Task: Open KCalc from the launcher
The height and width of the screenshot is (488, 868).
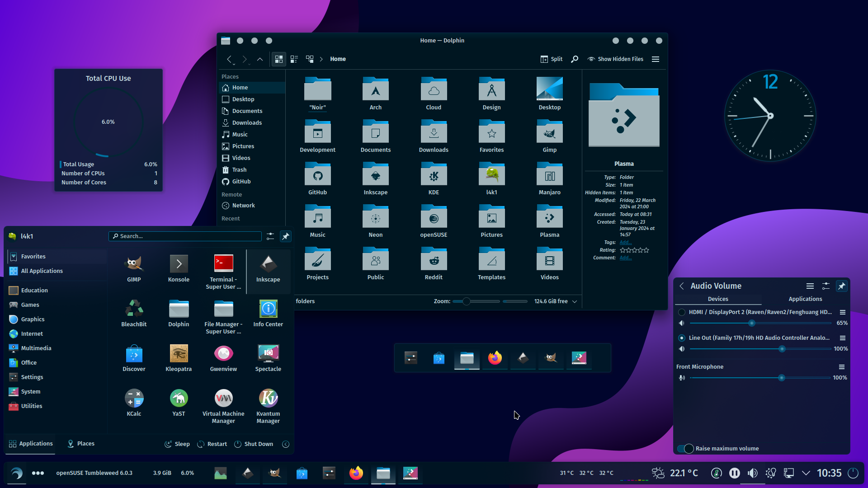Action: 134,403
